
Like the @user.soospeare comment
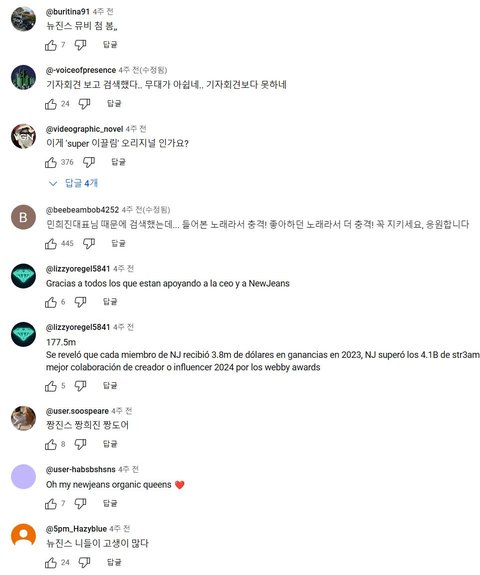(51, 444)
